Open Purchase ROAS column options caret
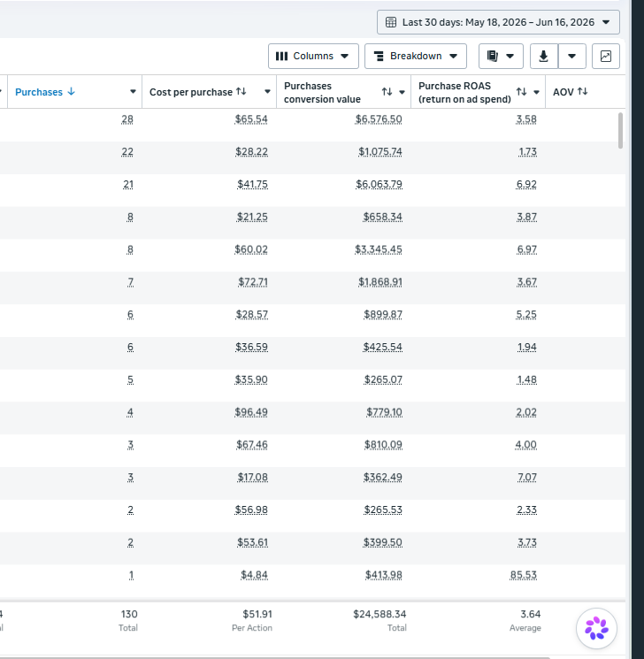 click(x=536, y=92)
